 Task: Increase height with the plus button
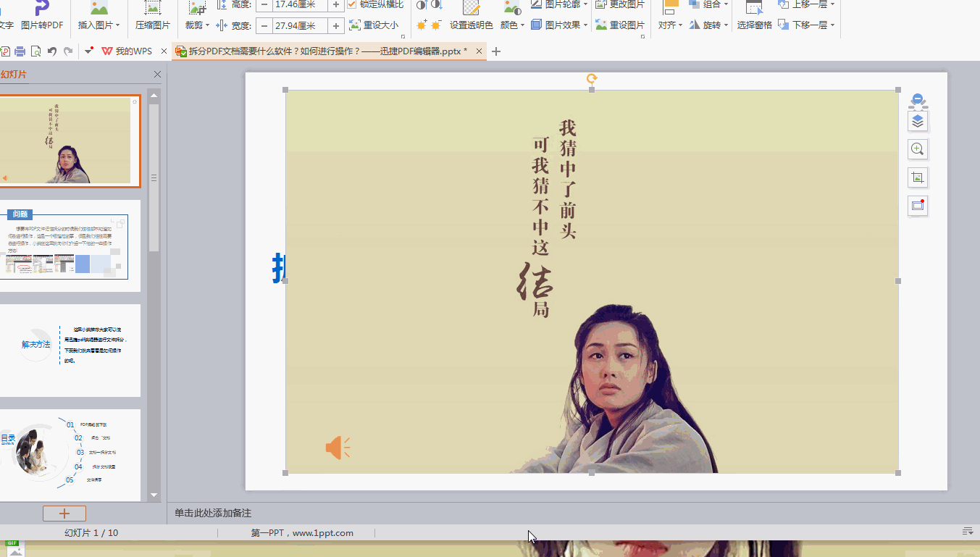pos(336,4)
